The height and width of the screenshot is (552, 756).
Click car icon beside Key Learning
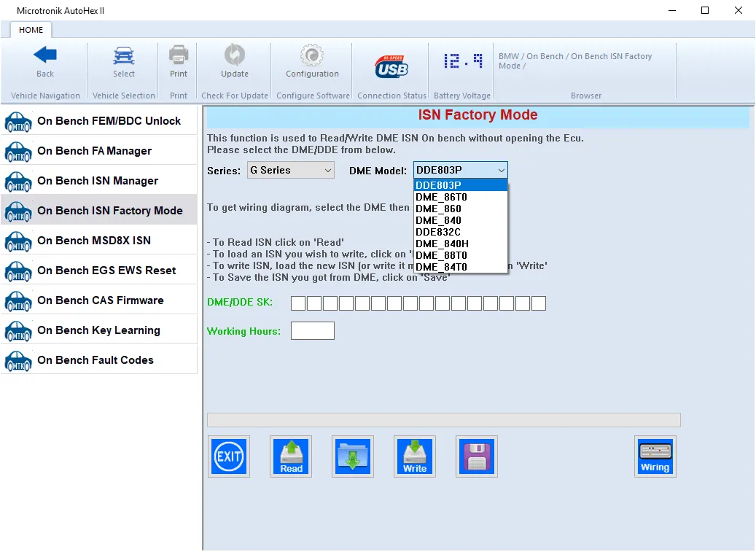(x=18, y=331)
